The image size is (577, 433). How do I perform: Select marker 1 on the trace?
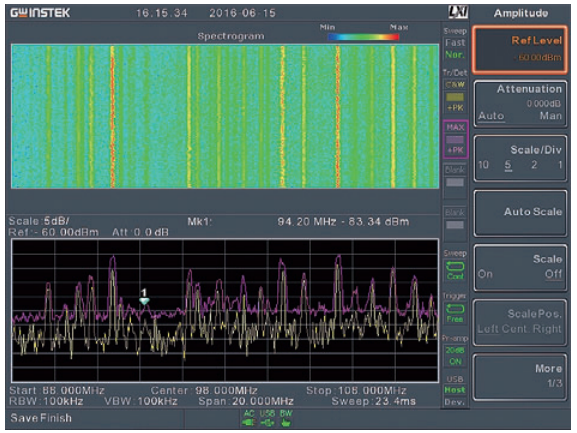click(144, 301)
